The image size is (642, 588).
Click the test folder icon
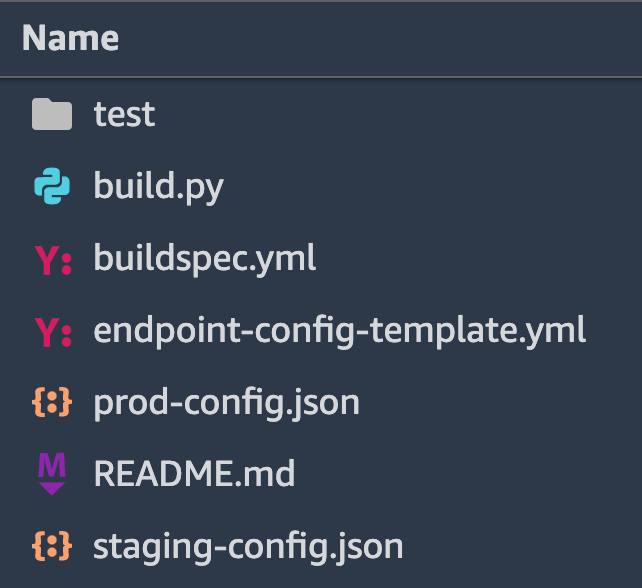click(x=52, y=115)
